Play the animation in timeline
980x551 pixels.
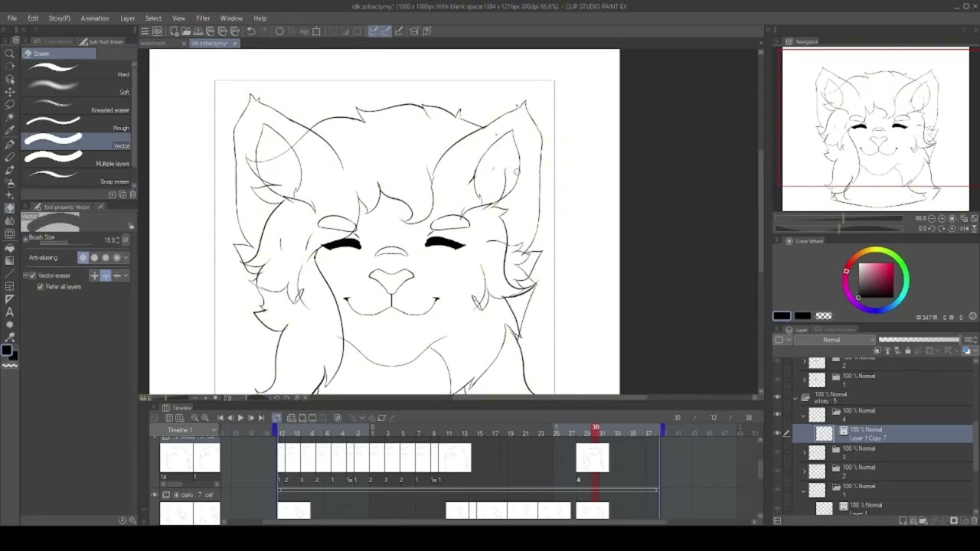click(240, 418)
